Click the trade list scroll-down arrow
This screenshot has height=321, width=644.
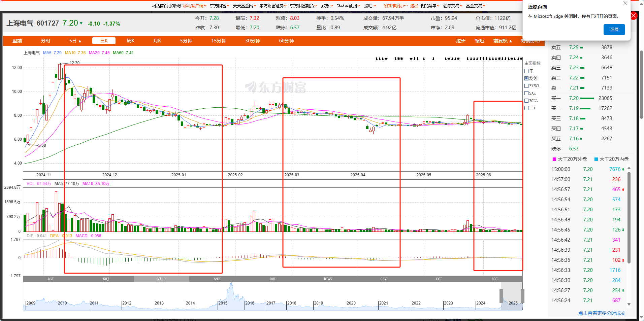click(629, 304)
